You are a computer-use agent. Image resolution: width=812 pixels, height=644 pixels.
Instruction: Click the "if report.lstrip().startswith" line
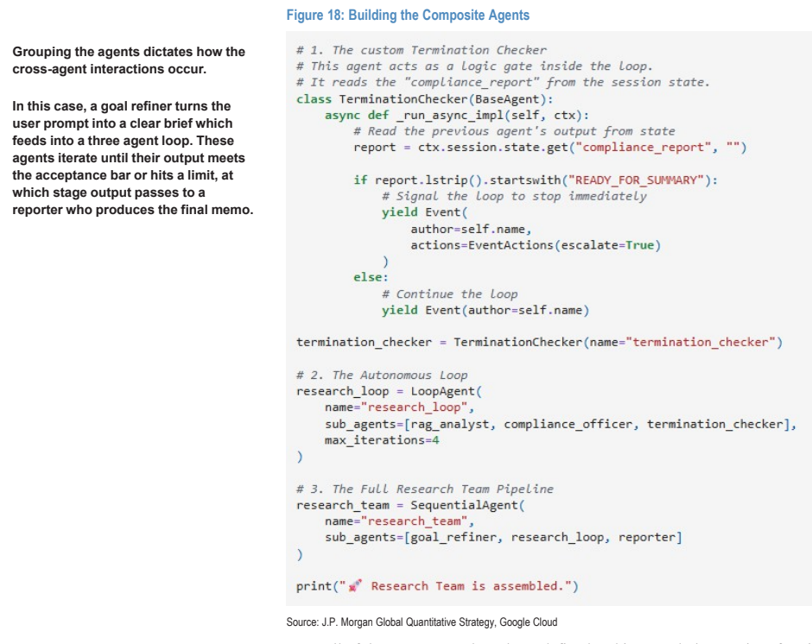(x=536, y=180)
